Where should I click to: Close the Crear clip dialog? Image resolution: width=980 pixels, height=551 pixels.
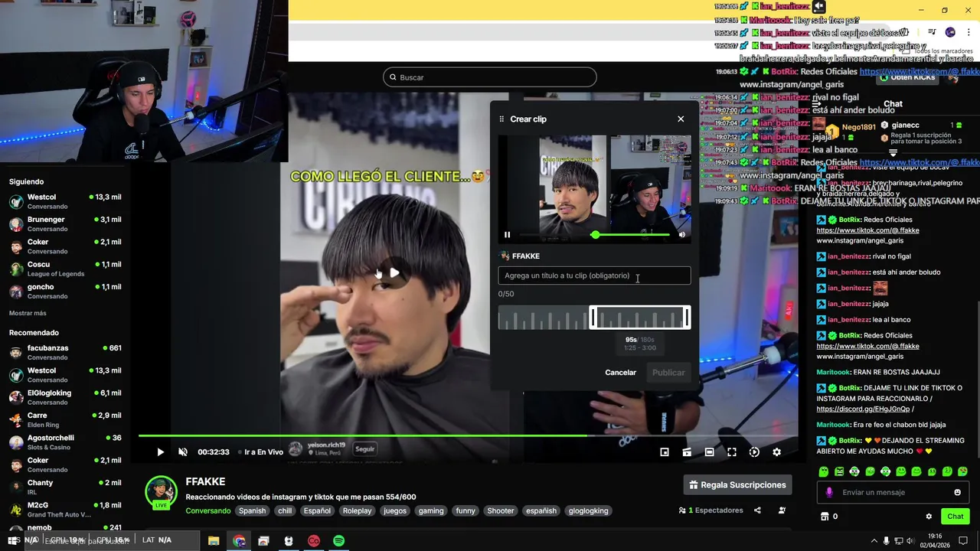coord(681,119)
